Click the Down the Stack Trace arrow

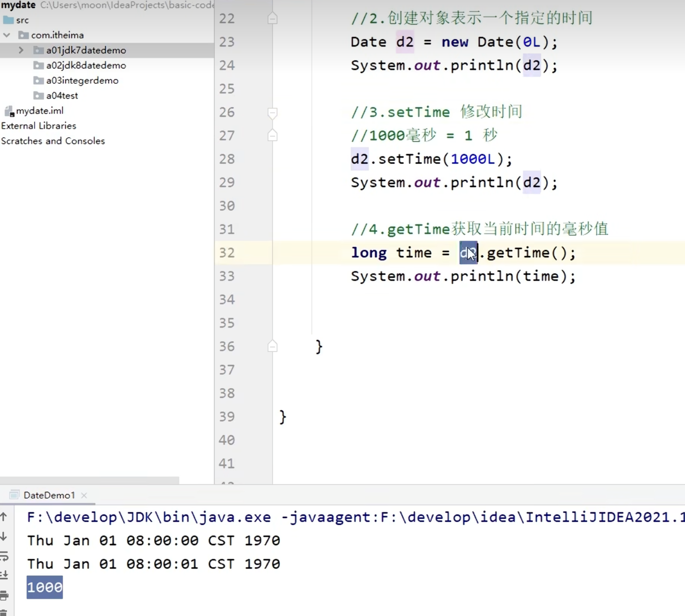pos(4,536)
